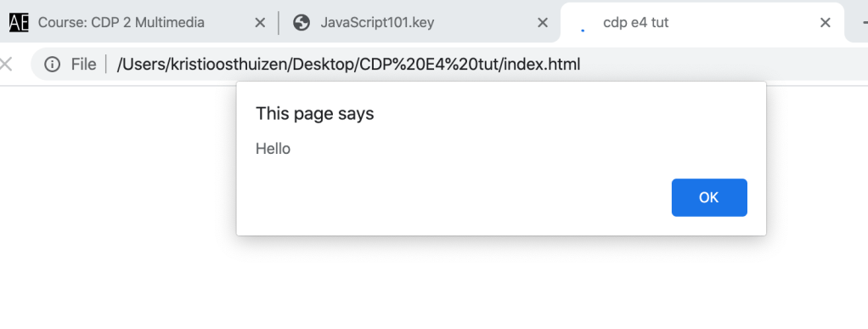The height and width of the screenshot is (329, 868).
Task: Close the JavaScript101.key tab
Action: pos(543,23)
